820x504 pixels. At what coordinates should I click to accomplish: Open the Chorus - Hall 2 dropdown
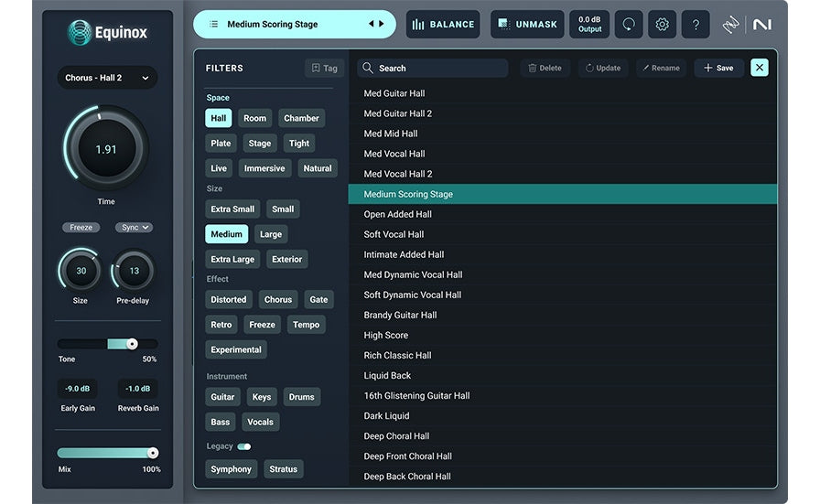107,78
